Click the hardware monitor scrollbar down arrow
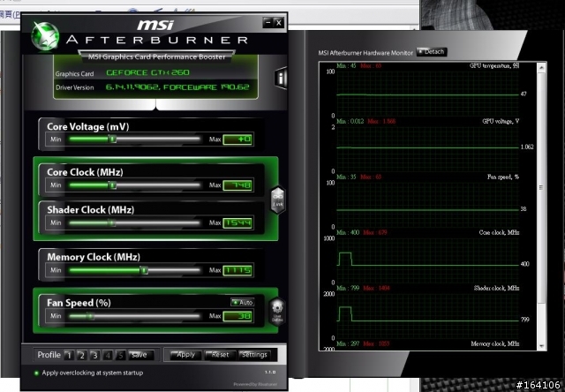This screenshot has height=392, width=565. click(541, 346)
